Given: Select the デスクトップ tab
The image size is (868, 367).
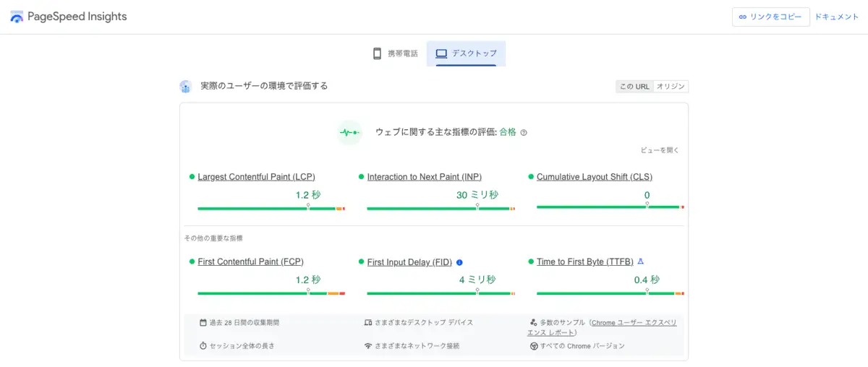Looking at the screenshot, I should [466, 53].
